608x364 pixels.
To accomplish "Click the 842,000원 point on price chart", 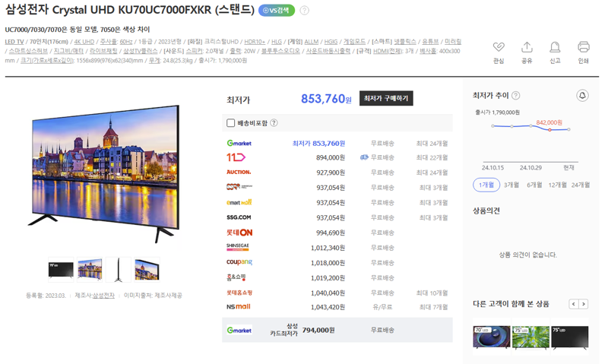I will click(549, 129).
